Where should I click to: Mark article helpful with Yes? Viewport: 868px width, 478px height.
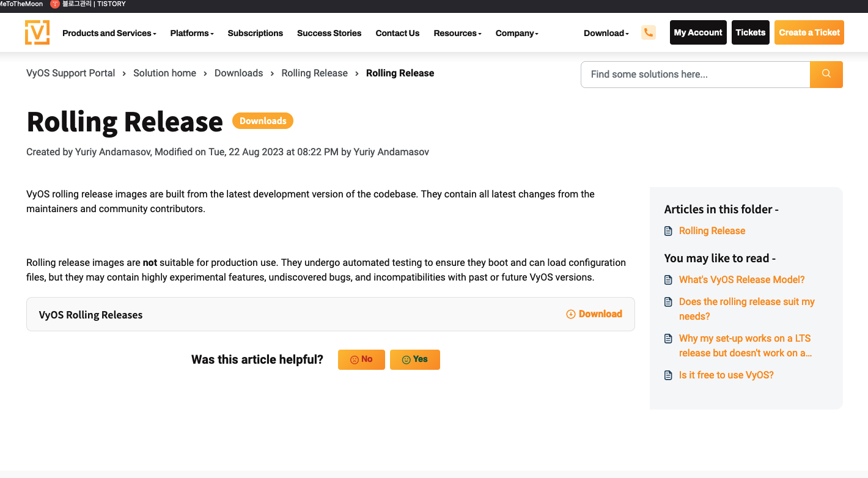pyautogui.click(x=415, y=359)
